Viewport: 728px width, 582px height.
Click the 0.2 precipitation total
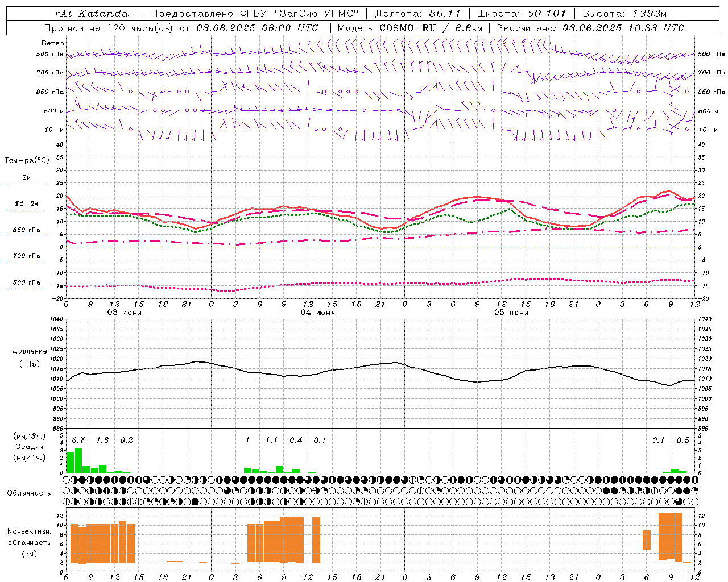coord(126,440)
